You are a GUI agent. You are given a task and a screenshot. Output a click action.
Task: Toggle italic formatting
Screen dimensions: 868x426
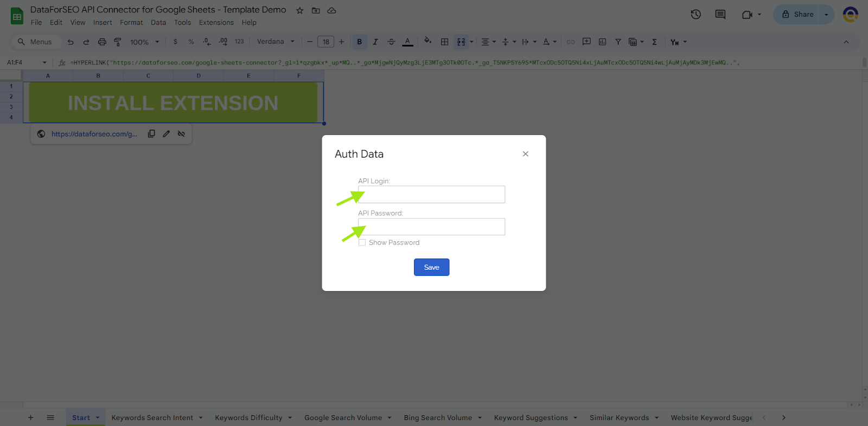[375, 42]
